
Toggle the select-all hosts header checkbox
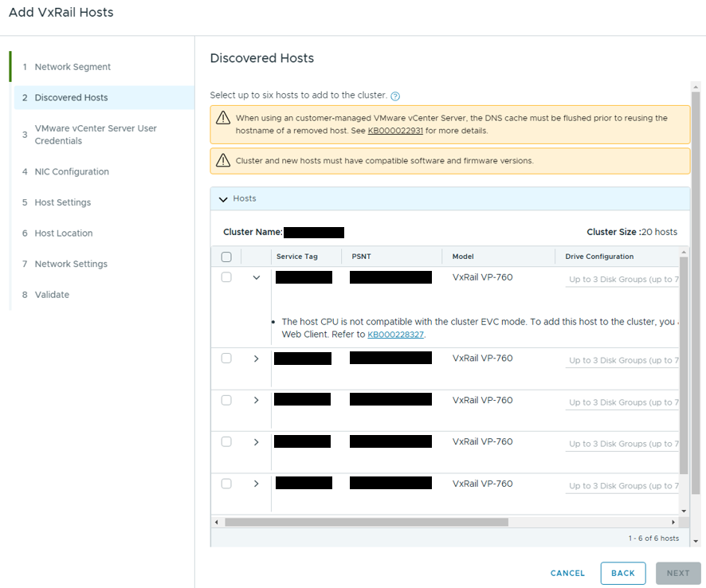pos(226,257)
